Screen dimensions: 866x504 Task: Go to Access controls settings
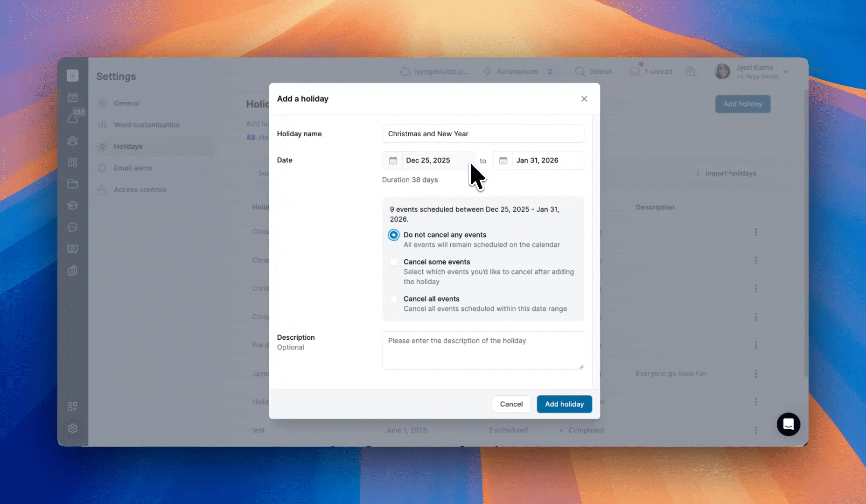point(140,190)
